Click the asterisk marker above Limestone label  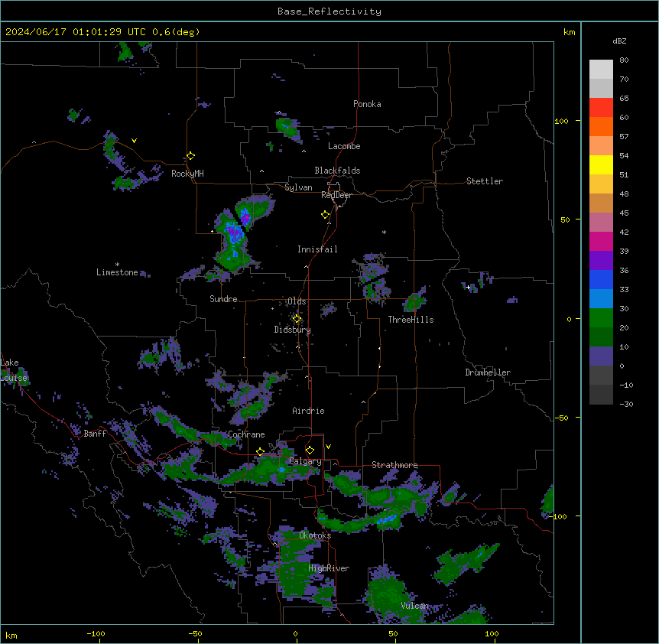pos(117,265)
